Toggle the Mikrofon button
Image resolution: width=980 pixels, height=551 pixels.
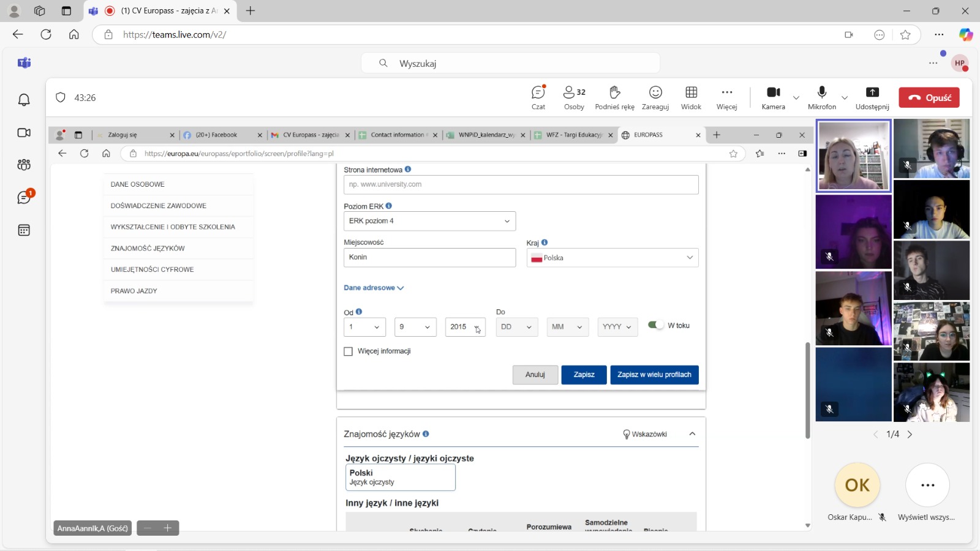pyautogui.click(x=822, y=97)
